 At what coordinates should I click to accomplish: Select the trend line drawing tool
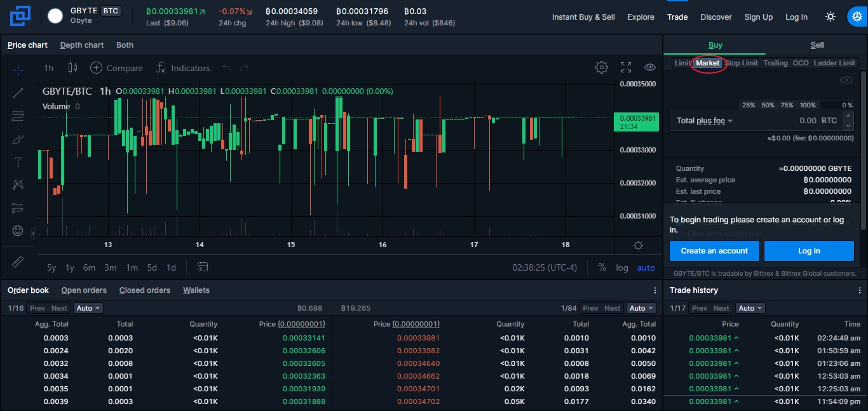point(18,93)
